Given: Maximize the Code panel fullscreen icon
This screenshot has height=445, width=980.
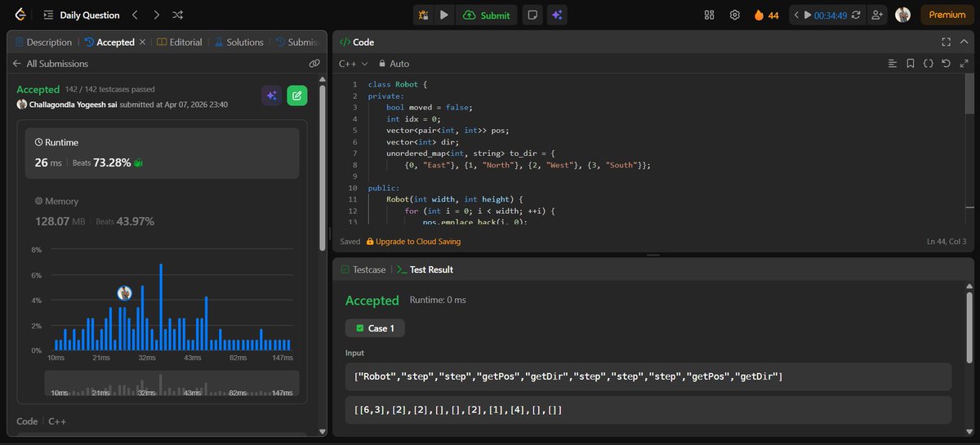Looking at the screenshot, I should 946,42.
